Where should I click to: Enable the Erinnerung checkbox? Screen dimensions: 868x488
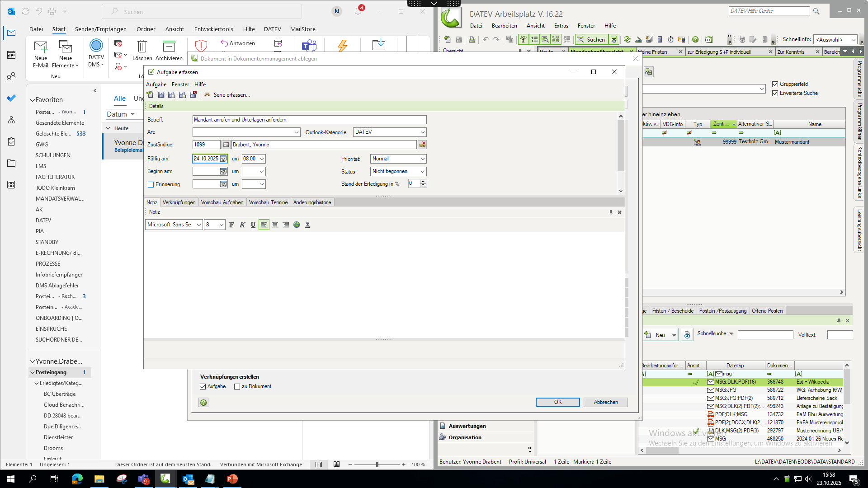coord(151,185)
